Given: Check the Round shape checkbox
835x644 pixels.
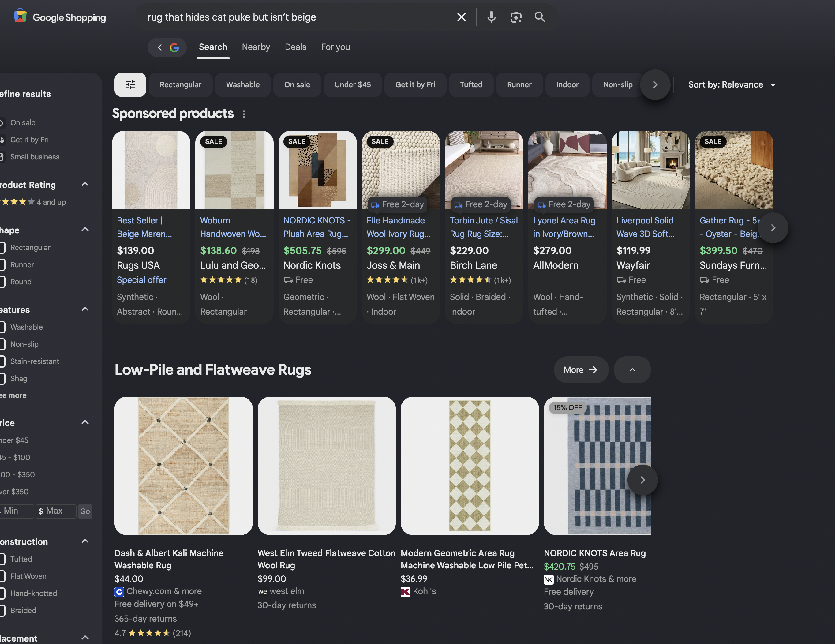Looking at the screenshot, I should click(2, 282).
